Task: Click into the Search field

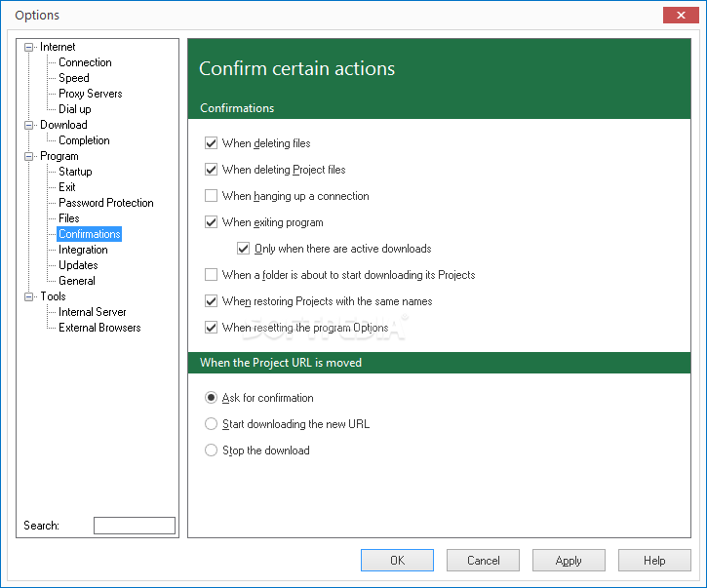Action: [x=135, y=526]
